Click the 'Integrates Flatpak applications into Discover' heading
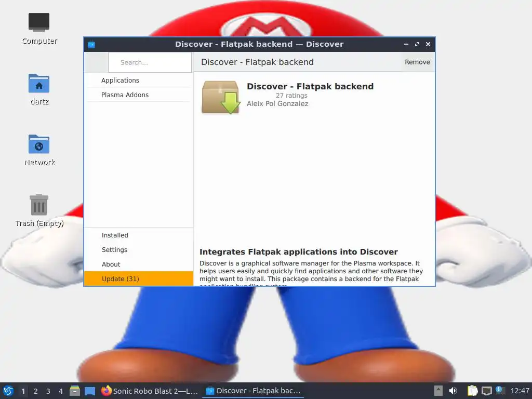 click(x=299, y=252)
